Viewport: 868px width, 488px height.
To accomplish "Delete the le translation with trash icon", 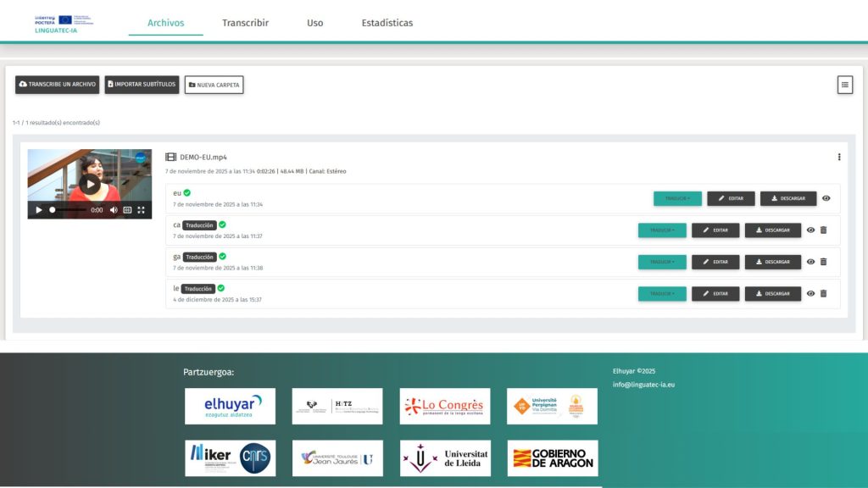I will coord(823,293).
